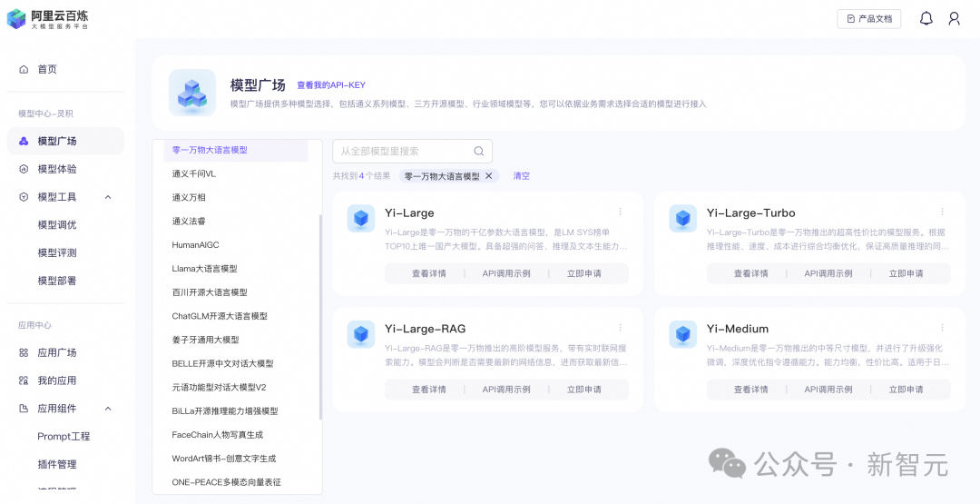Click the 从全部模型里搜索 search field

413,151
